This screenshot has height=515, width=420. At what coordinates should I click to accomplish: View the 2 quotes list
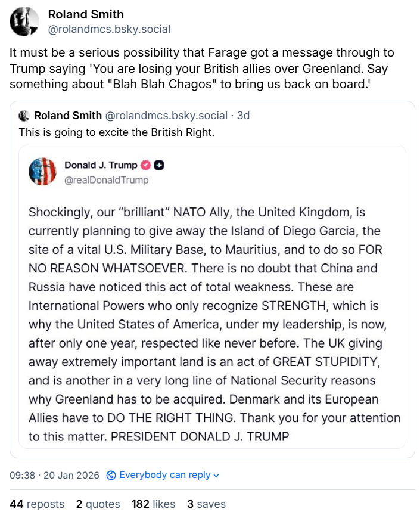point(98,504)
